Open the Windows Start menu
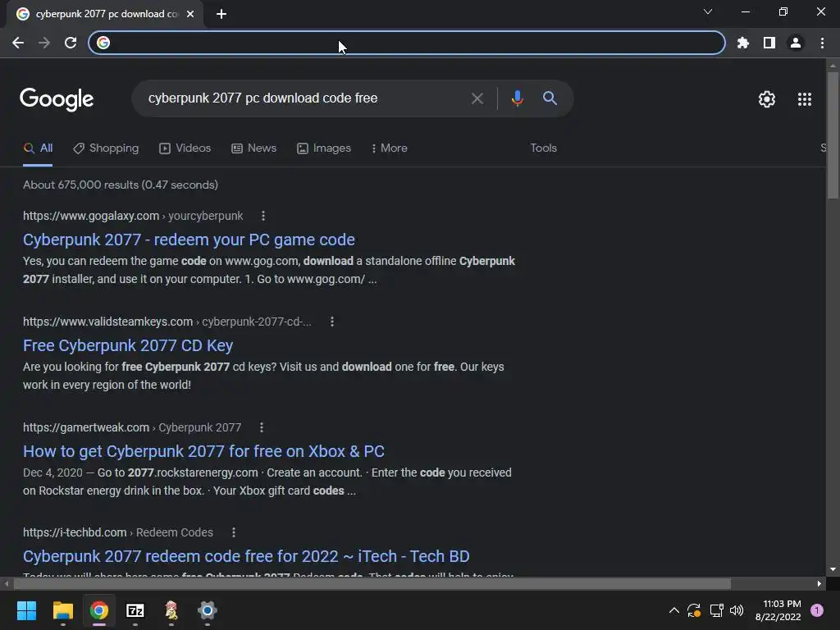Image resolution: width=840 pixels, height=630 pixels. (26, 610)
